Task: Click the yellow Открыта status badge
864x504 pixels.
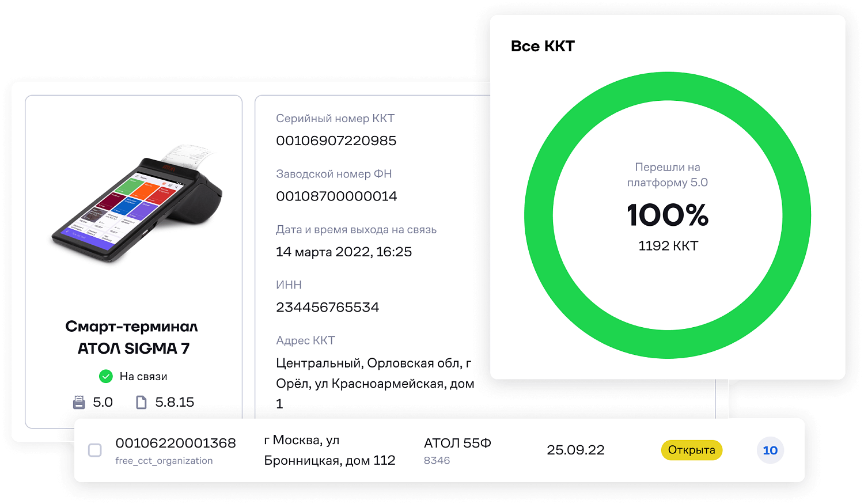Action: click(691, 450)
